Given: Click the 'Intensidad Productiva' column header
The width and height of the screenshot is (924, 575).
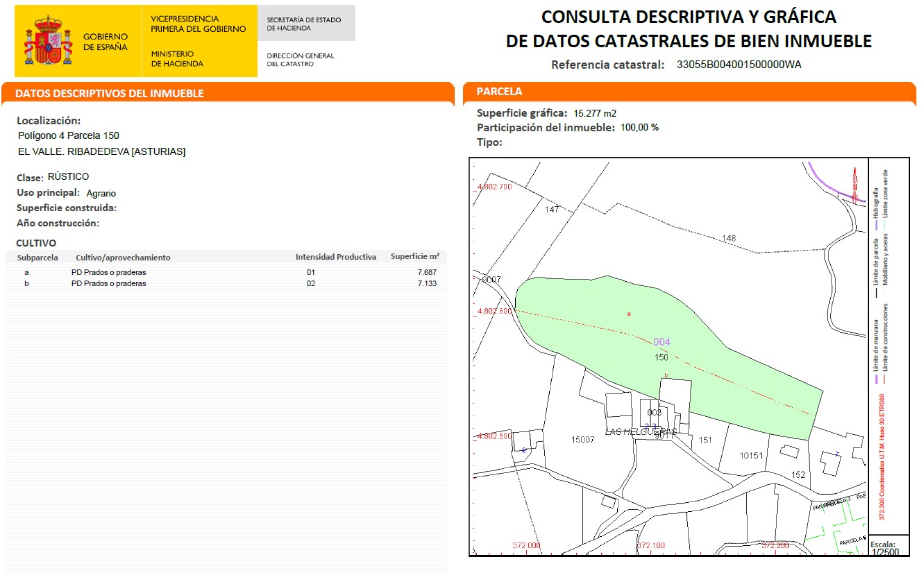Looking at the screenshot, I should [335, 257].
